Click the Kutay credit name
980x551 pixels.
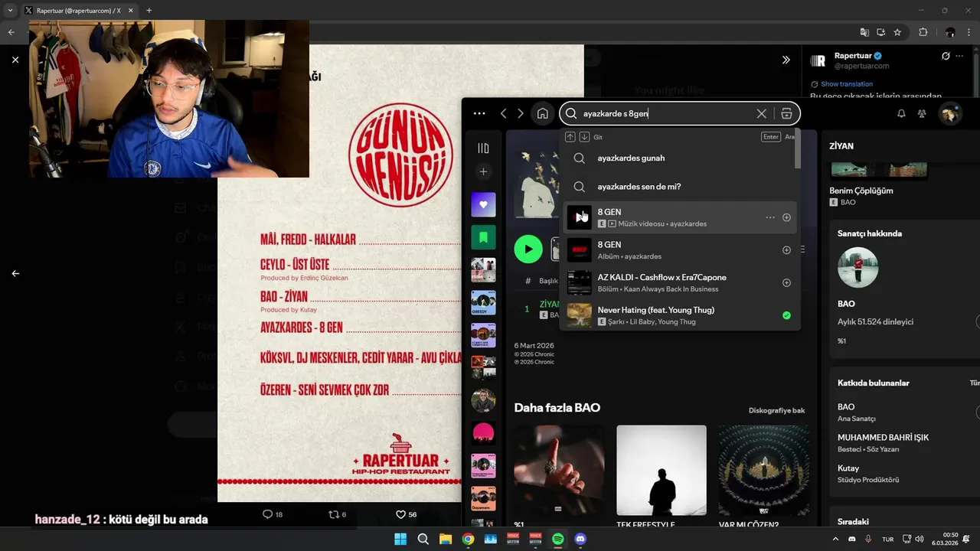point(848,468)
